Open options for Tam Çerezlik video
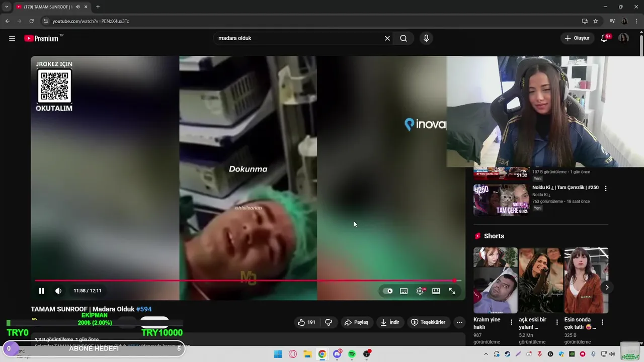Image resolution: width=644 pixels, height=362 pixels. (606, 189)
